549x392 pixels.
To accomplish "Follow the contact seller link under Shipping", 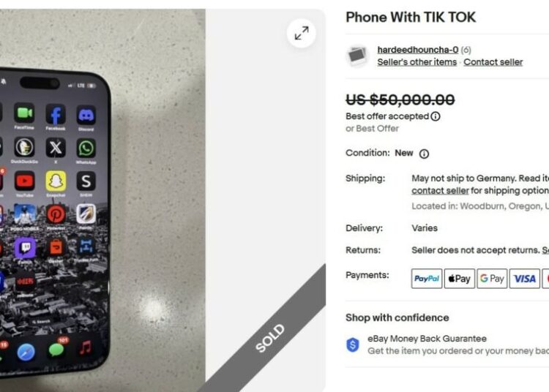I will [x=440, y=191].
